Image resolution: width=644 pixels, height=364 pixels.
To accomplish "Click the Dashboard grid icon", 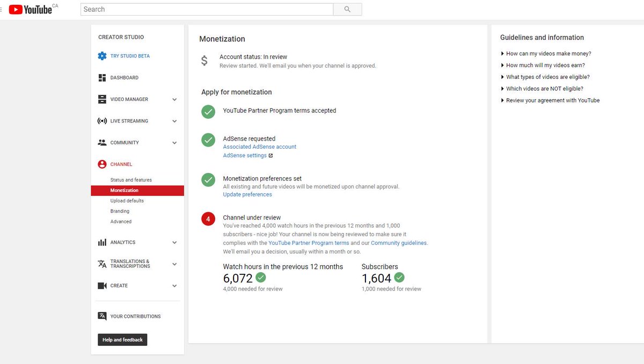I will [102, 78].
